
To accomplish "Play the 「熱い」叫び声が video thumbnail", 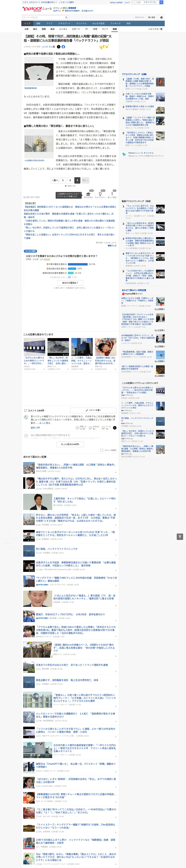I will pyautogui.click(x=58, y=347).
